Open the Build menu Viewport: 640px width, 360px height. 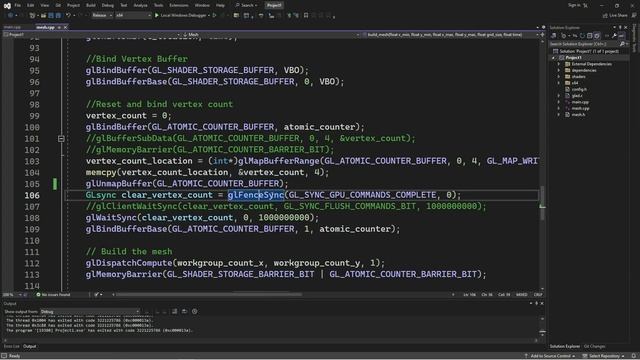tap(91, 5)
